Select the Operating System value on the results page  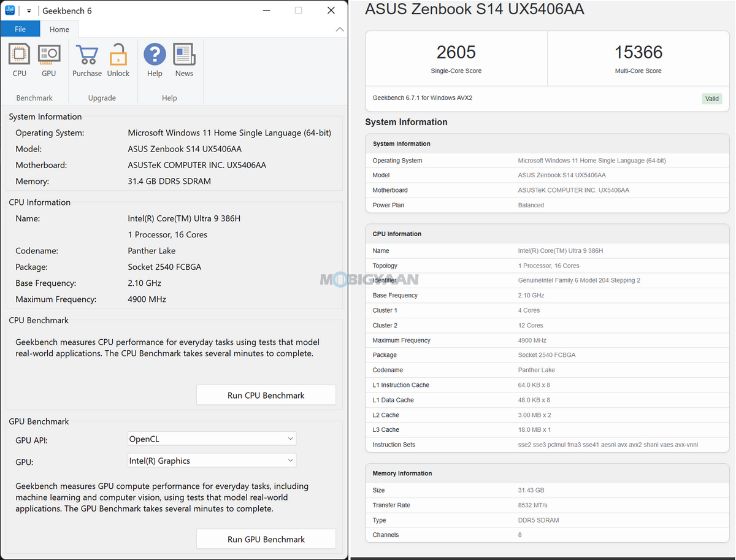(x=592, y=161)
